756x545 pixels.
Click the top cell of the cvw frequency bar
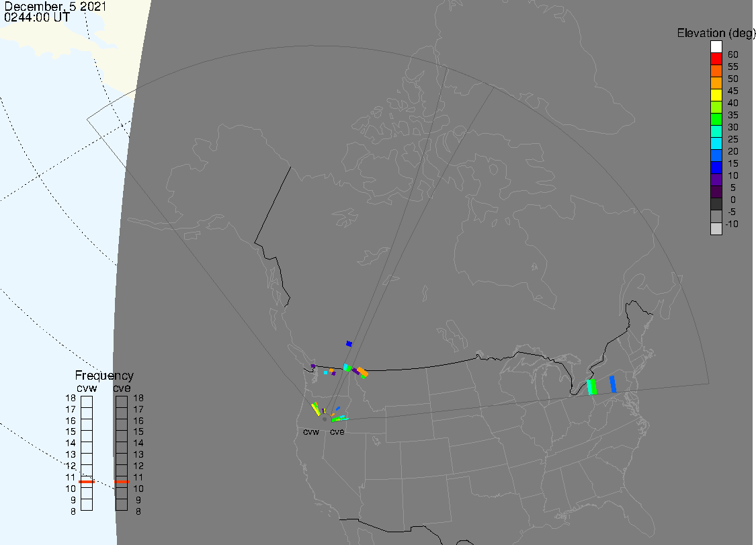coord(87,402)
